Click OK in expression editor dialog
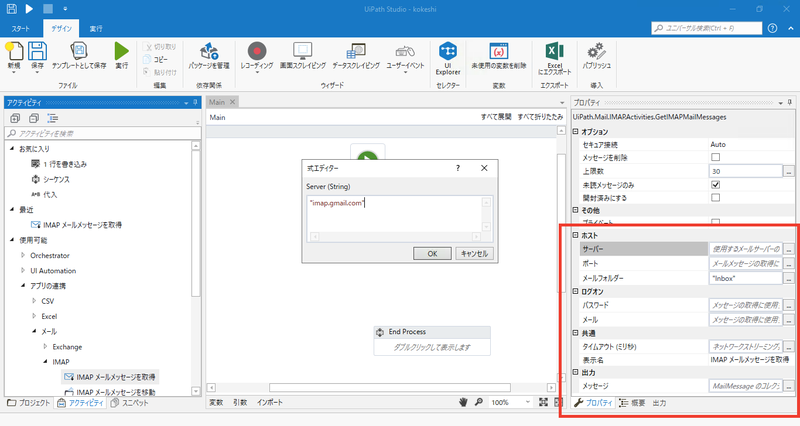This screenshot has height=426, width=800. click(432, 254)
